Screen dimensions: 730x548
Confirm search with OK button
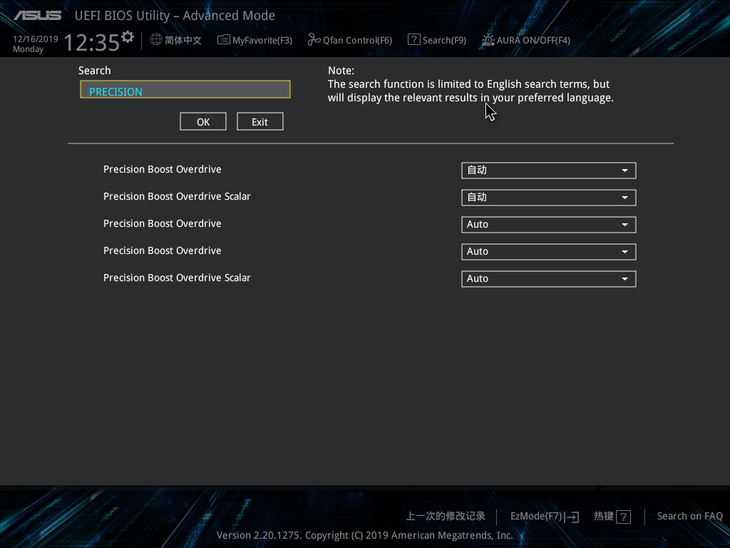pos(203,122)
